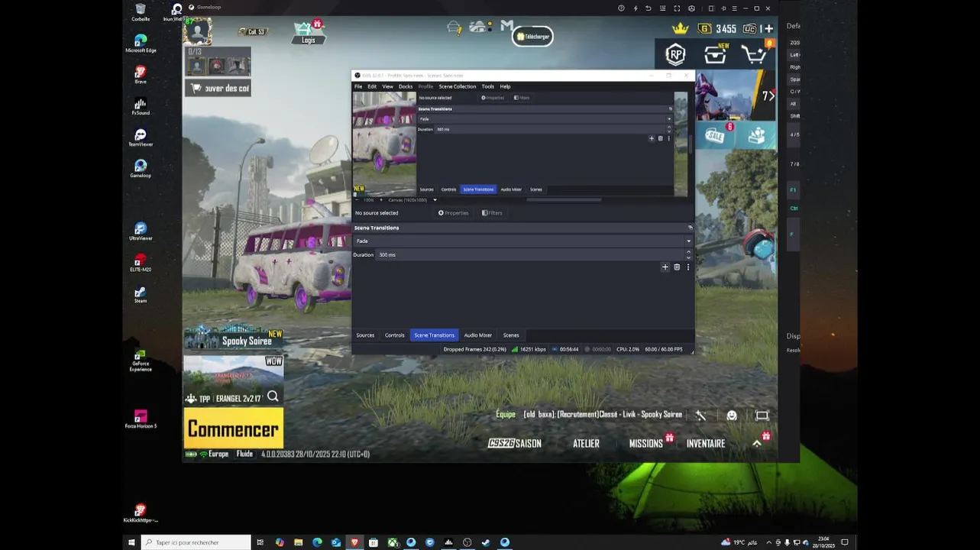Open the Gameloop desktop shortcut
The height and width of the screenshot is (550, 980).
pos(141,169)
